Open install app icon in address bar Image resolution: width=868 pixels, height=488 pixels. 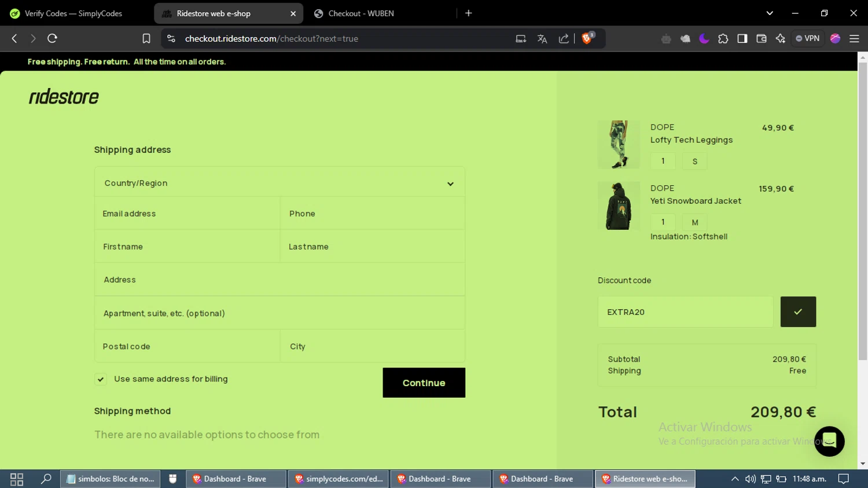[521, 39]
